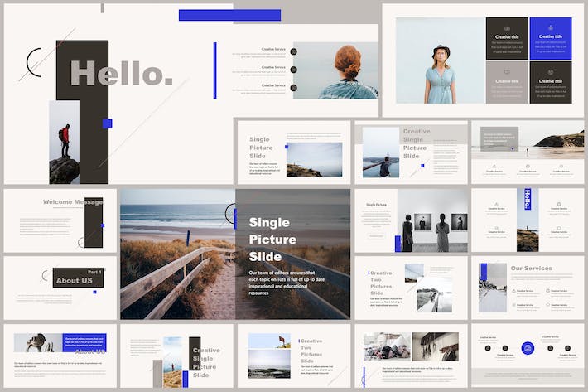
Task: Open the photo of clothes piled on a bed
Action: click(x=387, y=346)
